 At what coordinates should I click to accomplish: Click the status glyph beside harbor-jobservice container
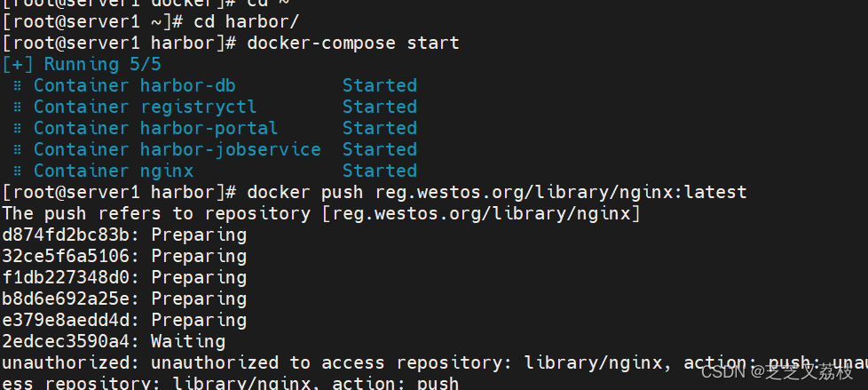point(18,150)
